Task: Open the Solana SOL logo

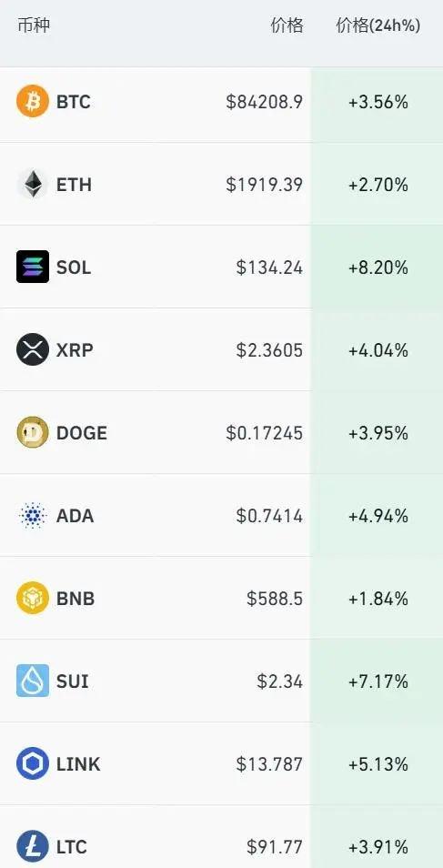Action: (33, 267)
